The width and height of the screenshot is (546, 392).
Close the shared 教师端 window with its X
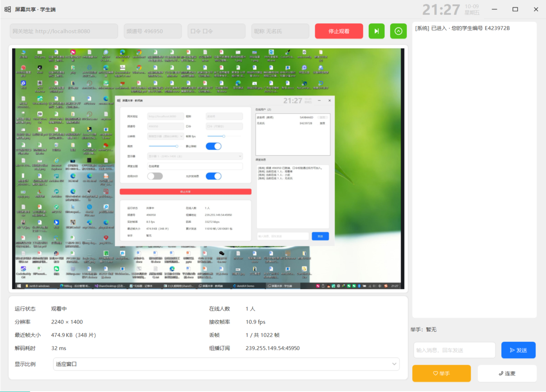click(330, 100)
